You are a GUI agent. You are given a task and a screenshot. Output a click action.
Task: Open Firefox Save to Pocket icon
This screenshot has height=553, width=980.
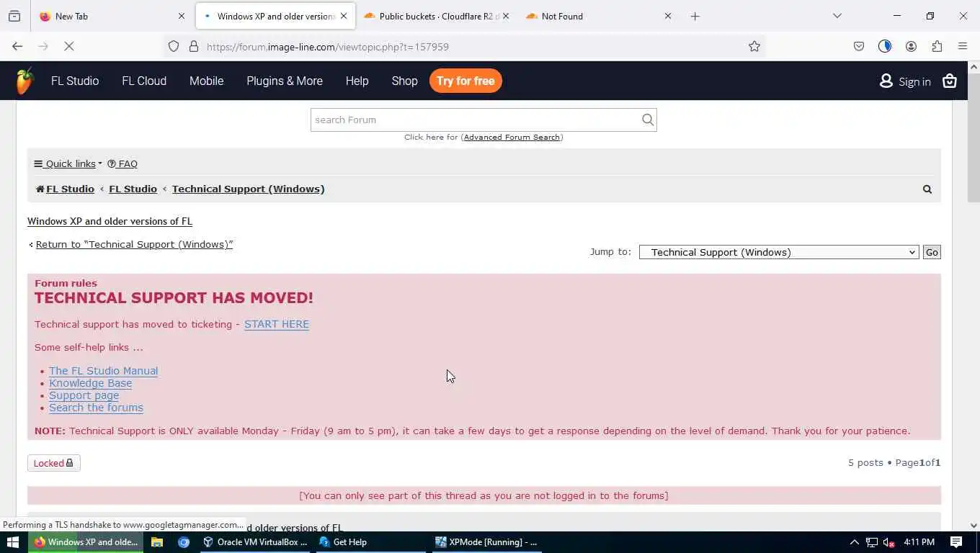pyautogui.click(x=859, y=47)
